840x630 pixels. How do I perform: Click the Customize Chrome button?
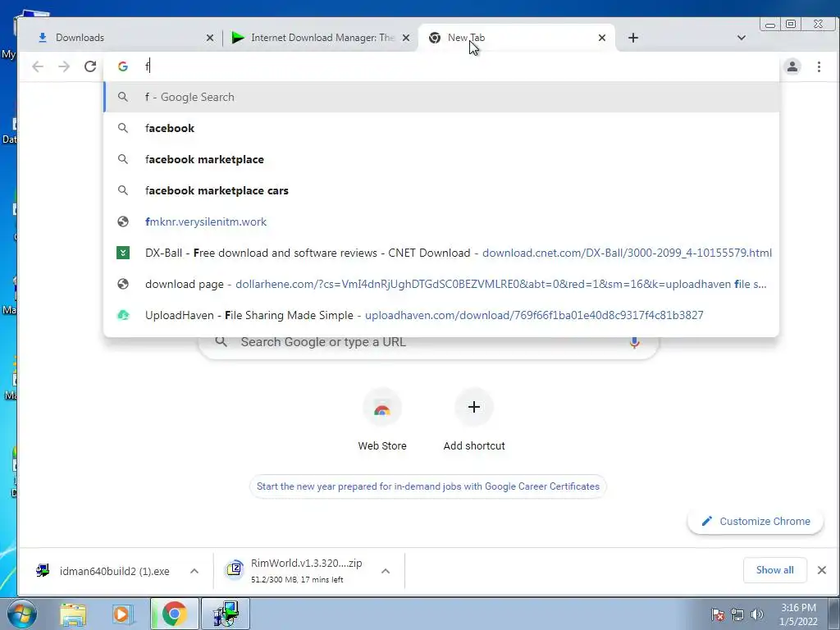coord(756,521)
